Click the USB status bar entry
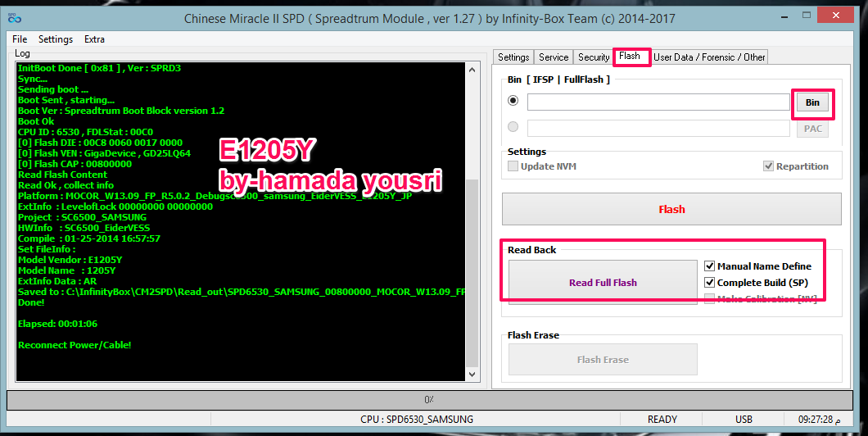This screenshot has height=436, width=868. 744,420
